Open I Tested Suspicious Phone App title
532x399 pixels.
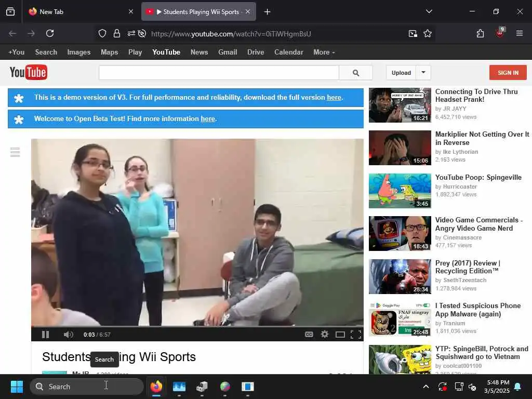tap(478, 310)
